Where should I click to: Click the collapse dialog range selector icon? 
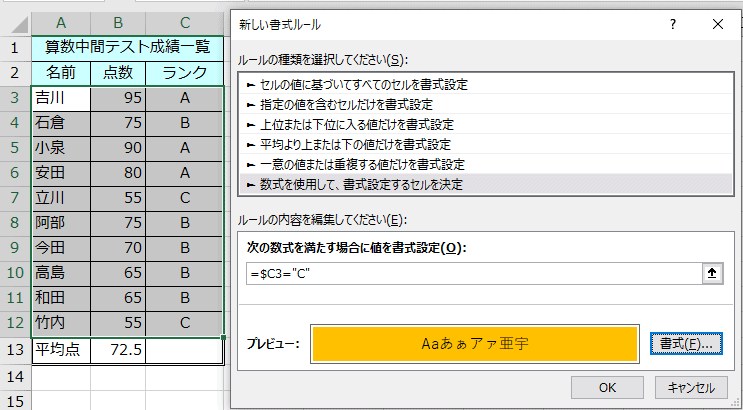pos(711,273)
